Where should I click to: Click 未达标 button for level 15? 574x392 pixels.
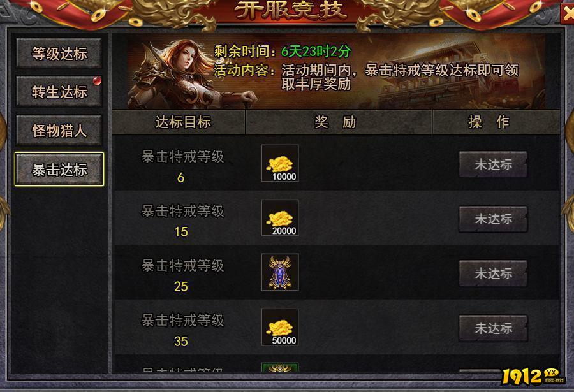(493, 219)
